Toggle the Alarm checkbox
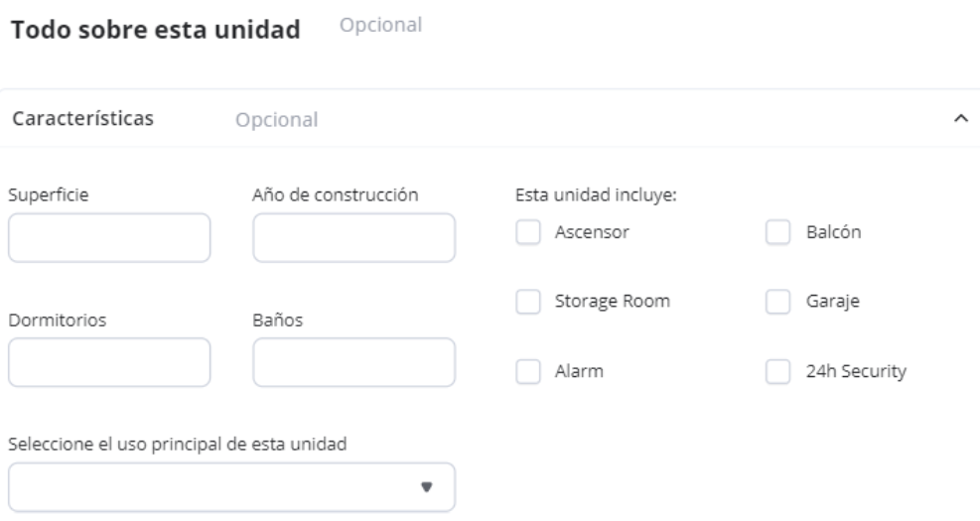This screenshot has width=980, height=521. (x=529, y=372)
